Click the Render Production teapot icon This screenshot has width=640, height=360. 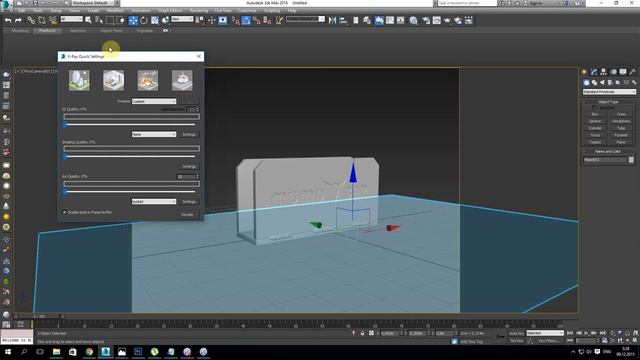coord(447,20)
